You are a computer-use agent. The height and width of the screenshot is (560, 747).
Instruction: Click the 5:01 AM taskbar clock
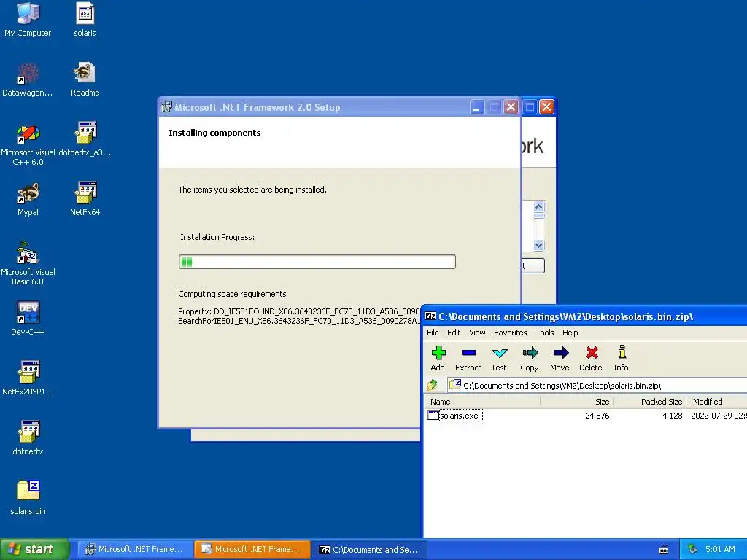pyautogui.click(x=720, y=550)
